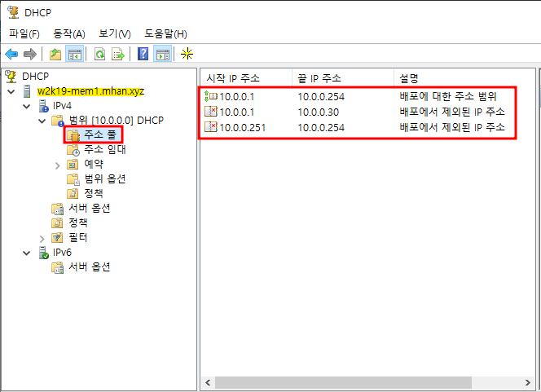
Task: Open the 동작(A) menu
Action: pos(69,33)
